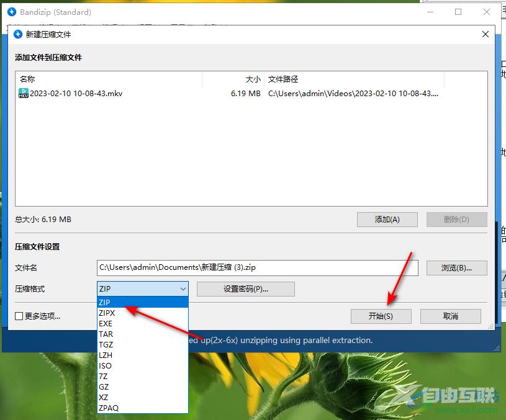Pick LZH from format list
Viewport: 506px width, 420px height.
[x=142, y=355]
